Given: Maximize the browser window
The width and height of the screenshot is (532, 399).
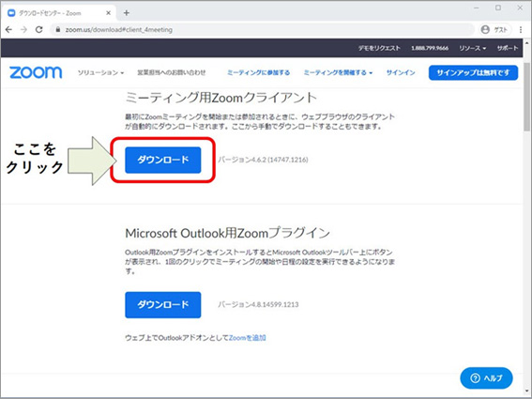Looking at the screenshot, I should click(498, 8).
